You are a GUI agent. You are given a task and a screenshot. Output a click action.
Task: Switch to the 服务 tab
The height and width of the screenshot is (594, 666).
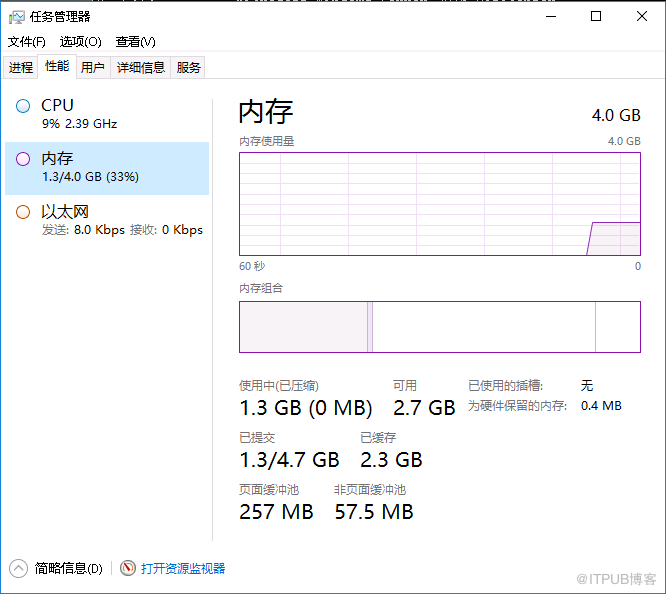[188, 68]
